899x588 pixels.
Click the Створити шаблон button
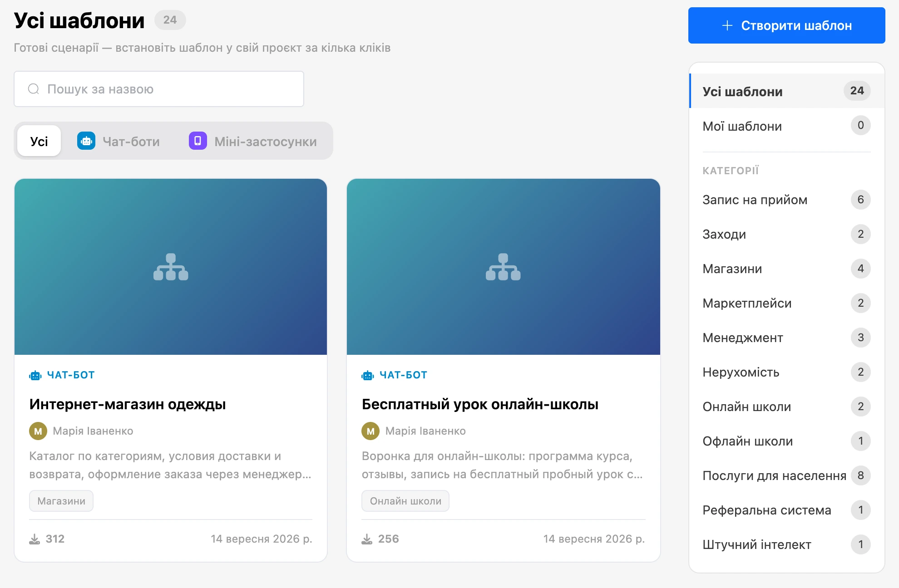coord(787,25)
